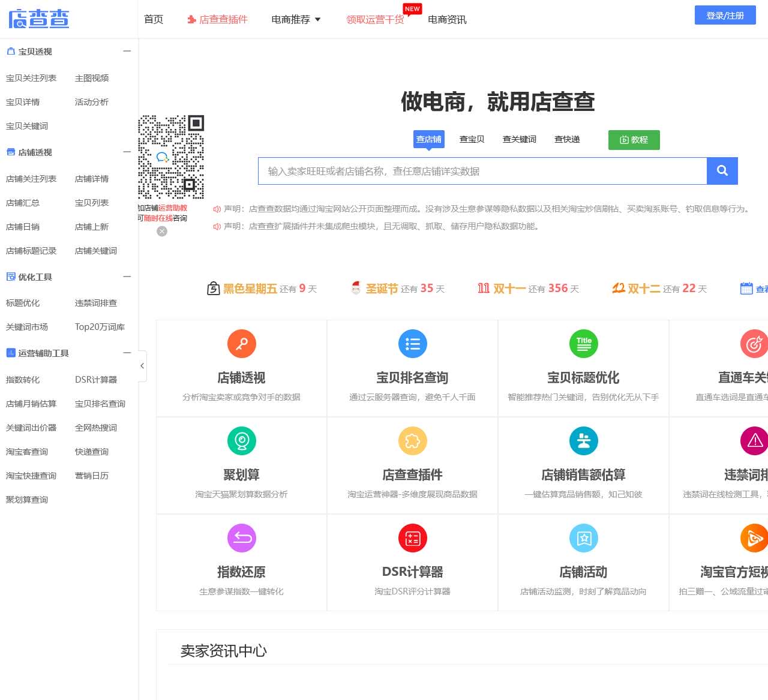The width and height of the screenshot is (768, 700).
Task: Select the 查快递 search tab
Action: point(567,139)
